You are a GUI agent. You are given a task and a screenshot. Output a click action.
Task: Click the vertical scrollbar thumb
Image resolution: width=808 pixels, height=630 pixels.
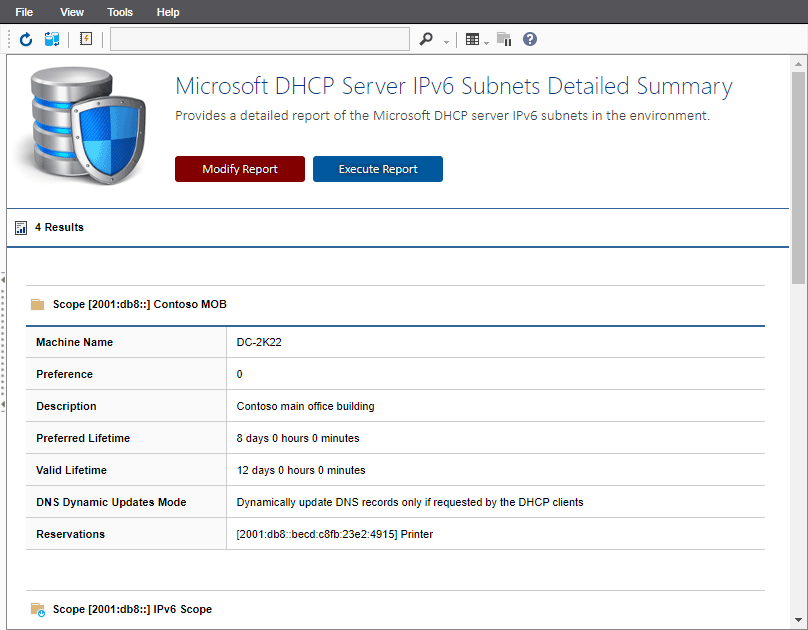(798, 178)
